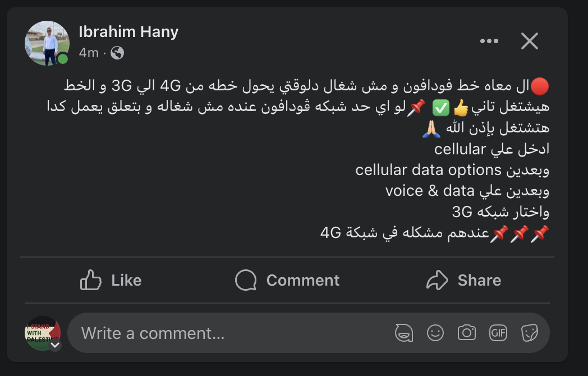Viewport: 588px width, 376px height.
Task: Click the '4m' post timestamp
Action: [x=89, y=53]
